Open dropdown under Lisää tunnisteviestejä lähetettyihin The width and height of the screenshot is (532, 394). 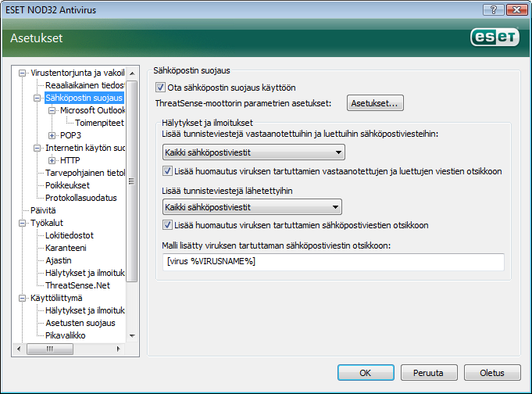click(x=252, y=207)
